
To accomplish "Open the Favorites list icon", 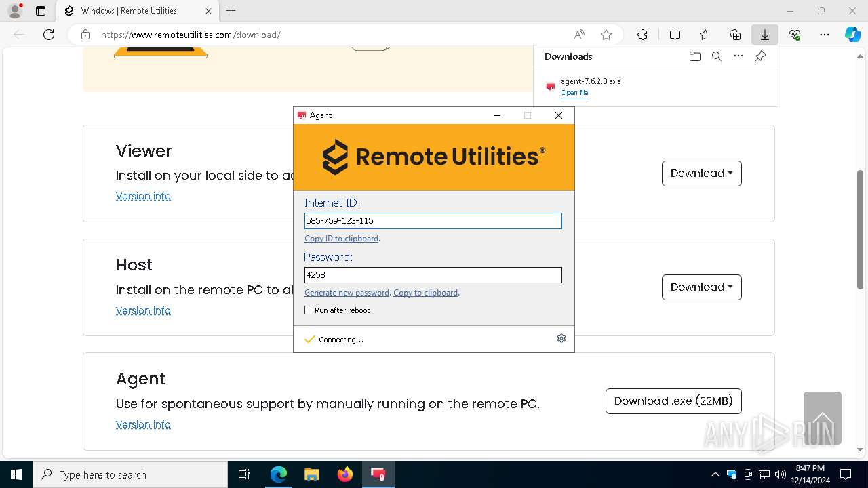I will point(705,35).
